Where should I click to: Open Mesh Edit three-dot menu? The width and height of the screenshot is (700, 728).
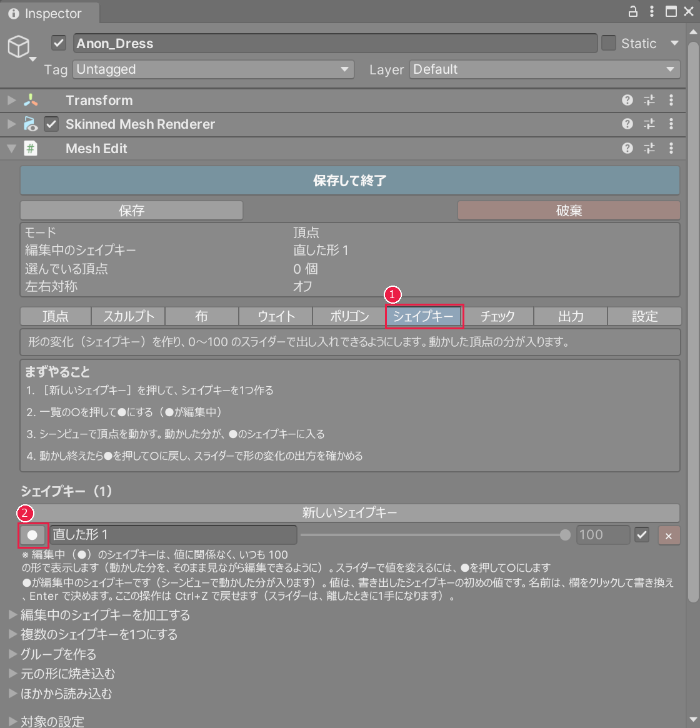[x=671, y=148]
